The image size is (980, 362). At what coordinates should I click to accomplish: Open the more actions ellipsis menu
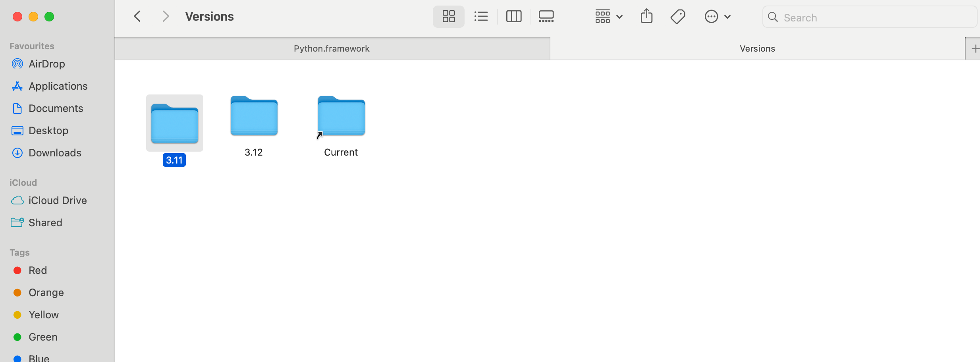coord(717,17)
